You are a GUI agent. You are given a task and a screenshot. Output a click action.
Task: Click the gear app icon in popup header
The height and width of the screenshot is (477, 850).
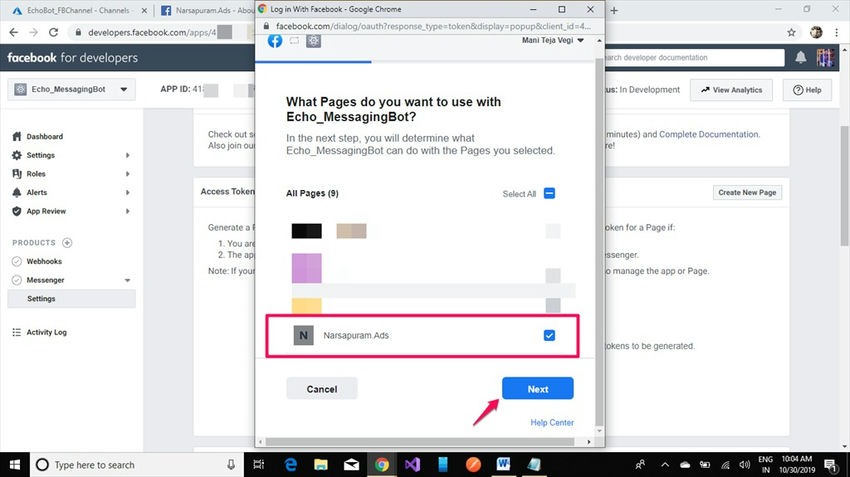313,41
